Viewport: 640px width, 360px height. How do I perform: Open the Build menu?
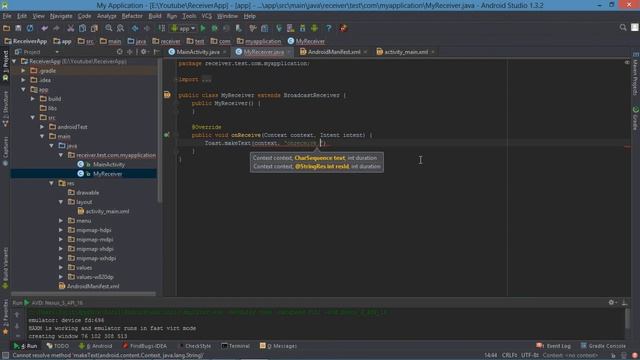(155, 16)
